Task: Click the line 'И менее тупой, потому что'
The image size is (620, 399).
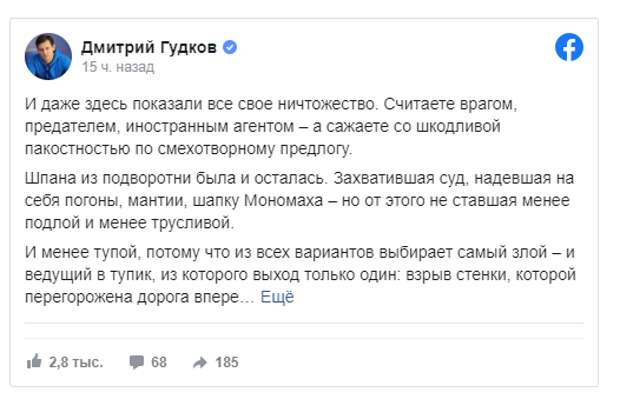Action: [x=300, y=252]
